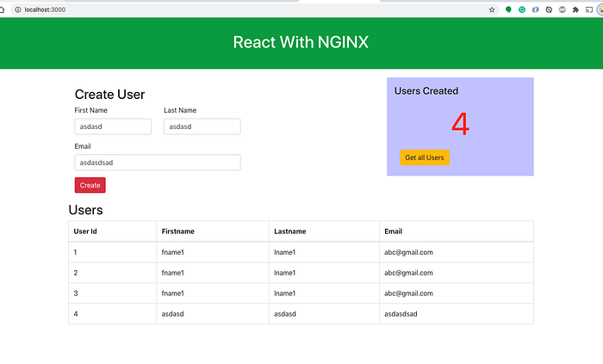Click the React With NGINX heading

tap(301, 42)
